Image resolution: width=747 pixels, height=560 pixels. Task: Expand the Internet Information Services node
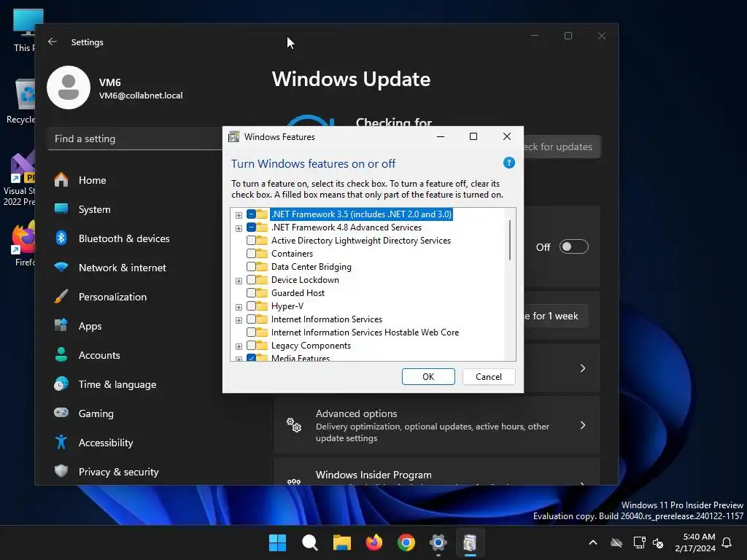click(x=239, y=320)
